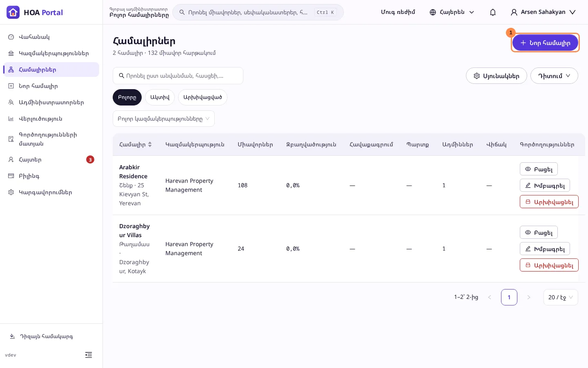Open Վահանակ dashboard in sidebar
This screenshot has width=588, height=368.
point(51,37)
